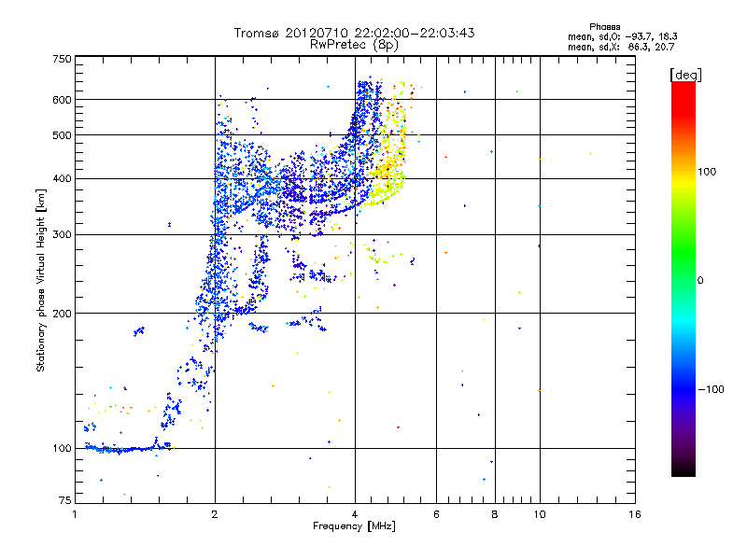747x560 pixels.
Task: Click the x-axis label '10'
Action: pyautogui.click(x=540, y=514)
